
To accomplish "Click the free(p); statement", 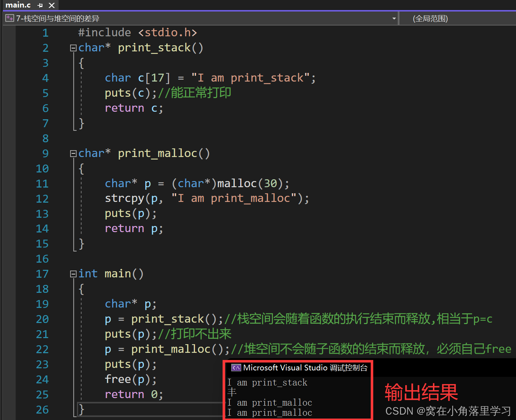I will tap(131, 379).
